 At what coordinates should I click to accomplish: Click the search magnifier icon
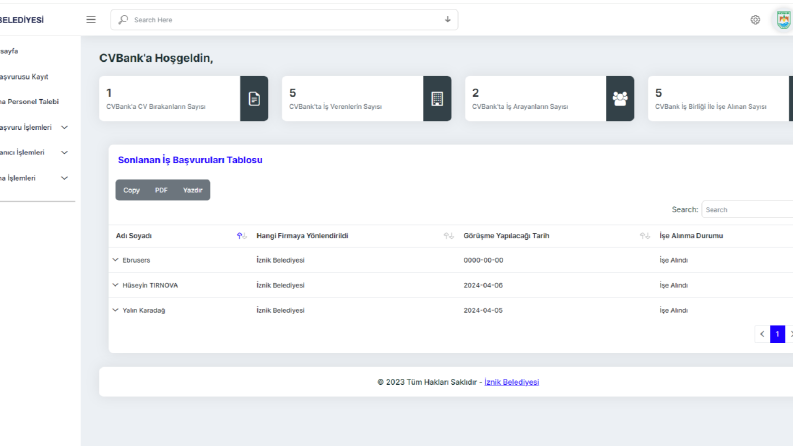coord(123,20)
